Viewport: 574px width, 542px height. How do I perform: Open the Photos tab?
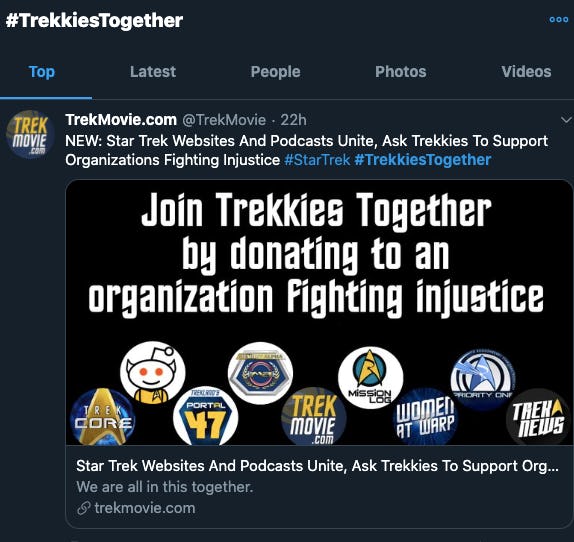pyautogui.click(x=400, y=72)
